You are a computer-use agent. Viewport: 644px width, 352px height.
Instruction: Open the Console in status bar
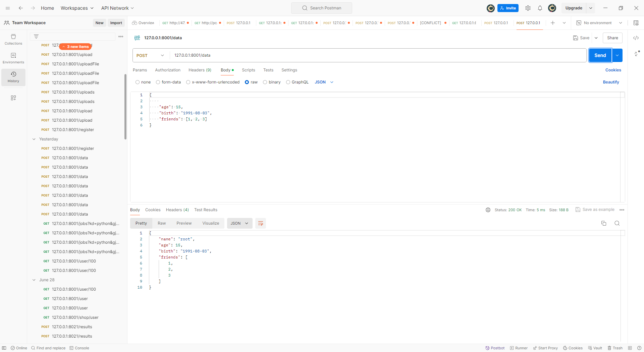click(79, 348)
